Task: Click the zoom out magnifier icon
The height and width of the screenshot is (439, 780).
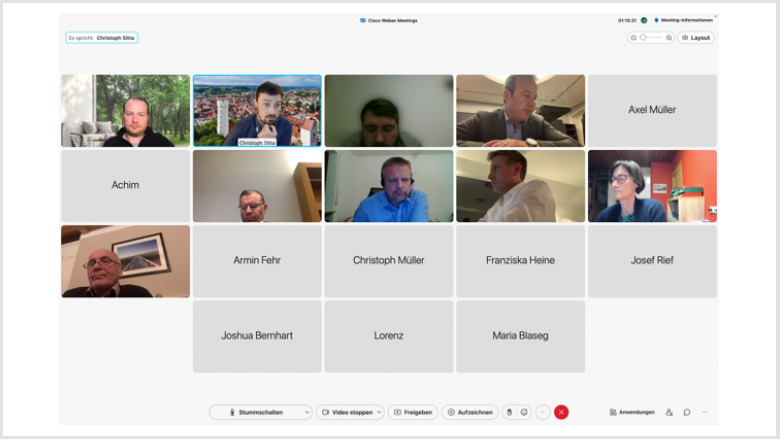Action: 634,38
